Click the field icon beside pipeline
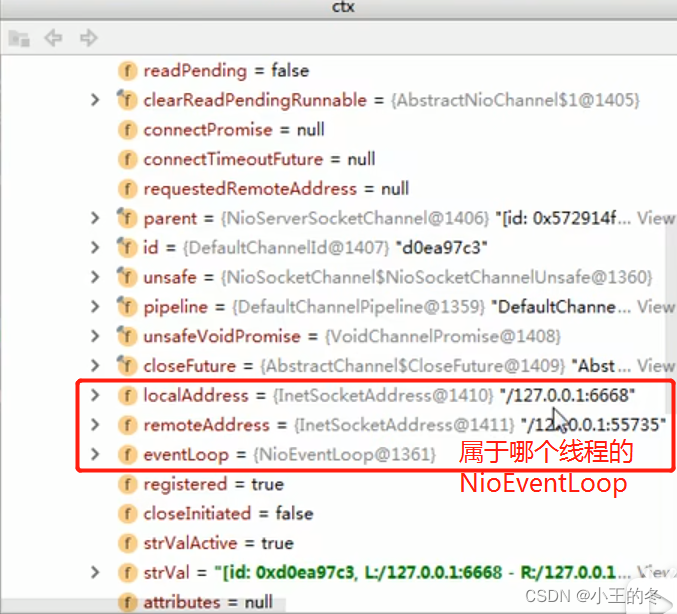 click(x=127, y=307)
